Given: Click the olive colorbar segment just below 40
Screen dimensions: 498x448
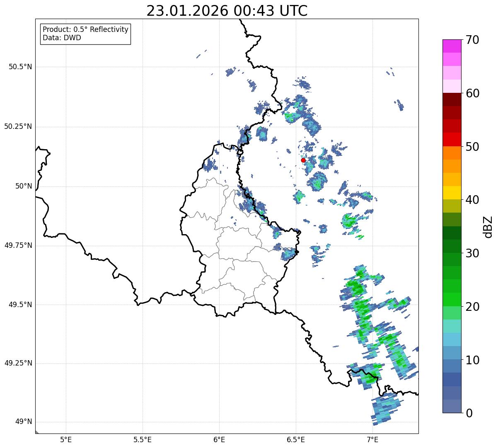Looking at the screenshot, I should 452,206.
